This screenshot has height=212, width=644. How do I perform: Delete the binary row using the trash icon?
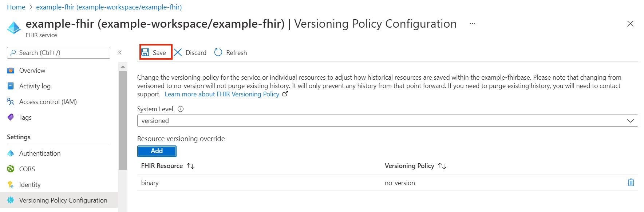click(x=631, y=183)
